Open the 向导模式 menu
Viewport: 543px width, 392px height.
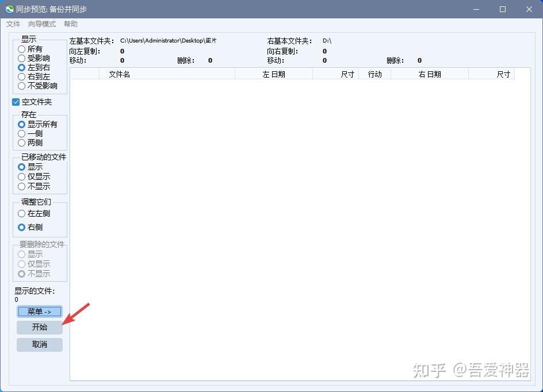point(42,24)
